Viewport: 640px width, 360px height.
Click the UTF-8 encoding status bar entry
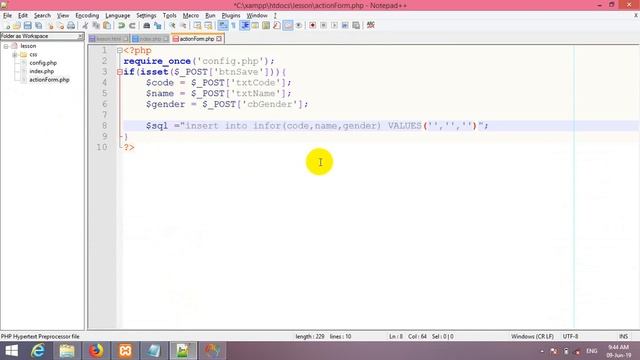(x=570, y=337)
